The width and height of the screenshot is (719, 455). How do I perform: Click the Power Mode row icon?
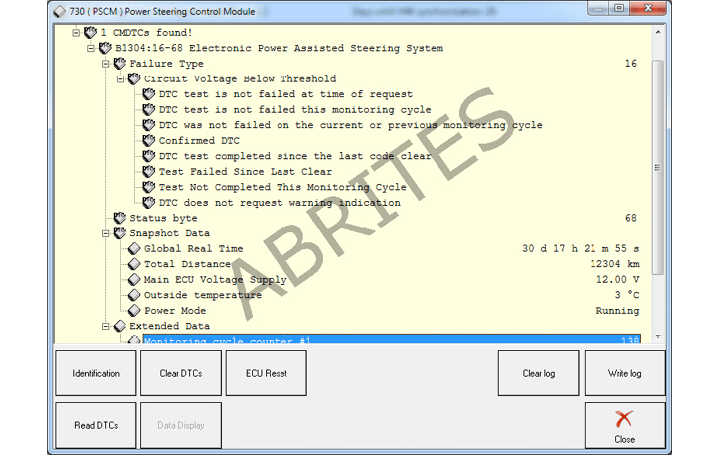pyautogui.click(x=135, y=311)
